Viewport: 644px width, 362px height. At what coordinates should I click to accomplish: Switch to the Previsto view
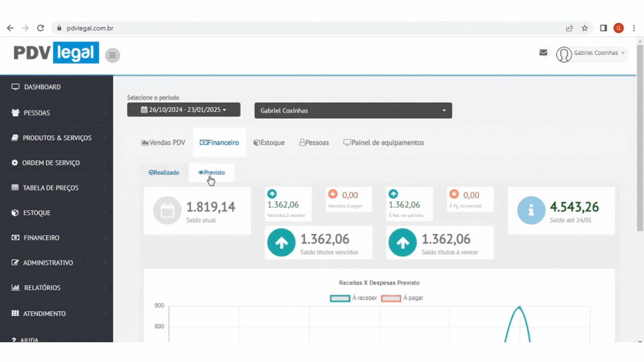pyautogui.click(x=211, y=173)
